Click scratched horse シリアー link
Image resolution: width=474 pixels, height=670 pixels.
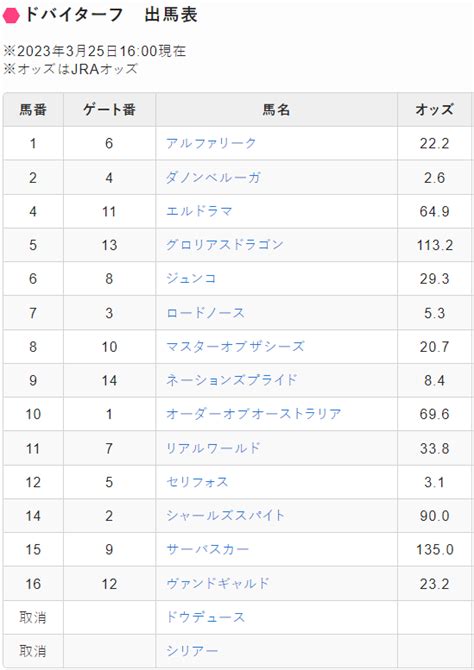[x=192, y=651]
